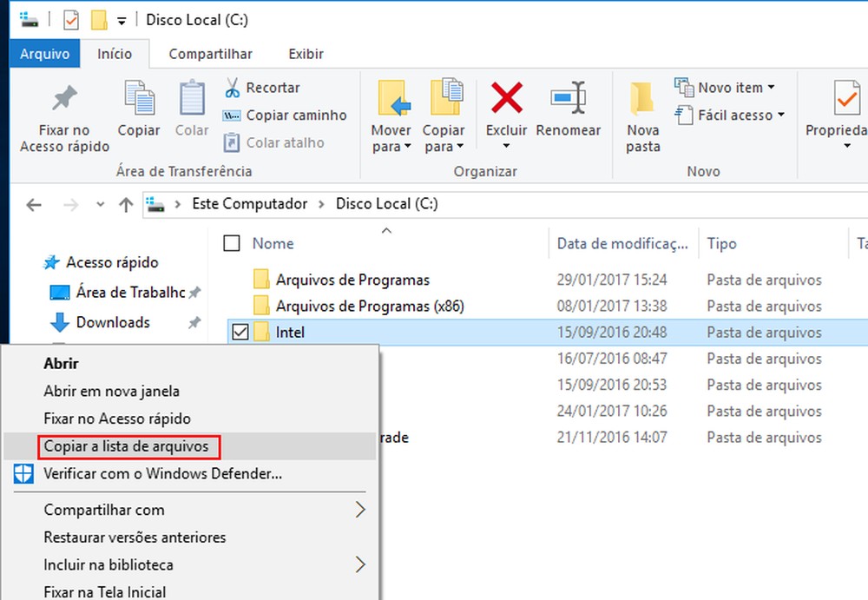
Task: Choose Abrir in the context menu
Action: coord(190,364)
